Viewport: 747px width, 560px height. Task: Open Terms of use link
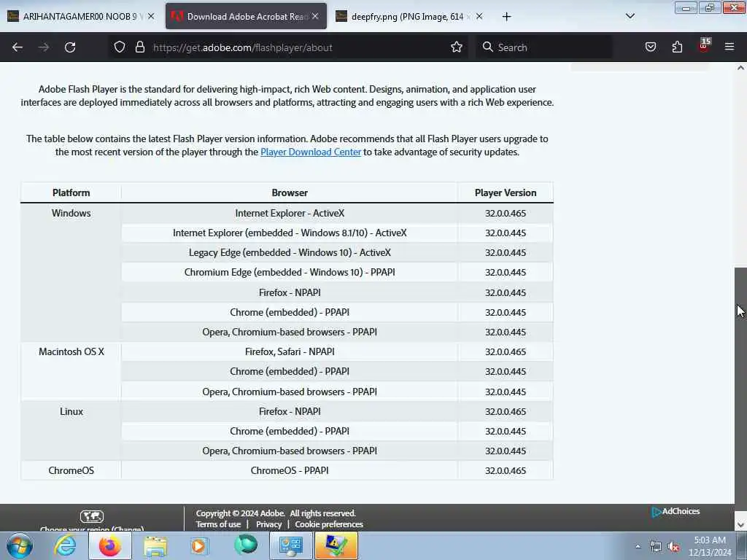[x=218, y=524]
